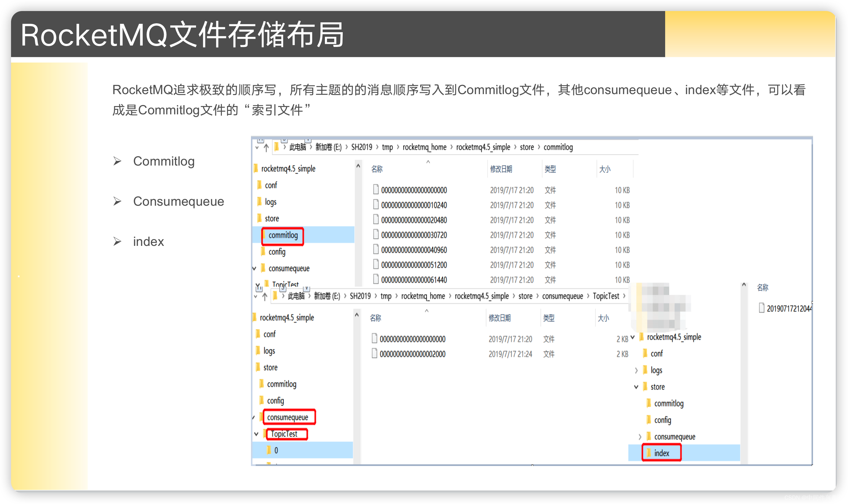Click up-arrow navigation icon in consumequeue window
The image size is (848, 504).
(x=265, y=296)
